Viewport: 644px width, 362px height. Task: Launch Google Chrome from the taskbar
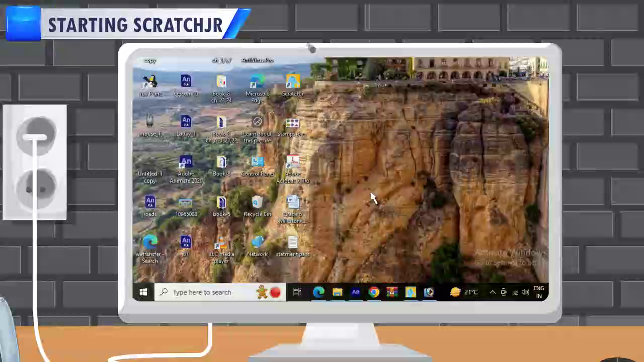click(x=374, y=292)
